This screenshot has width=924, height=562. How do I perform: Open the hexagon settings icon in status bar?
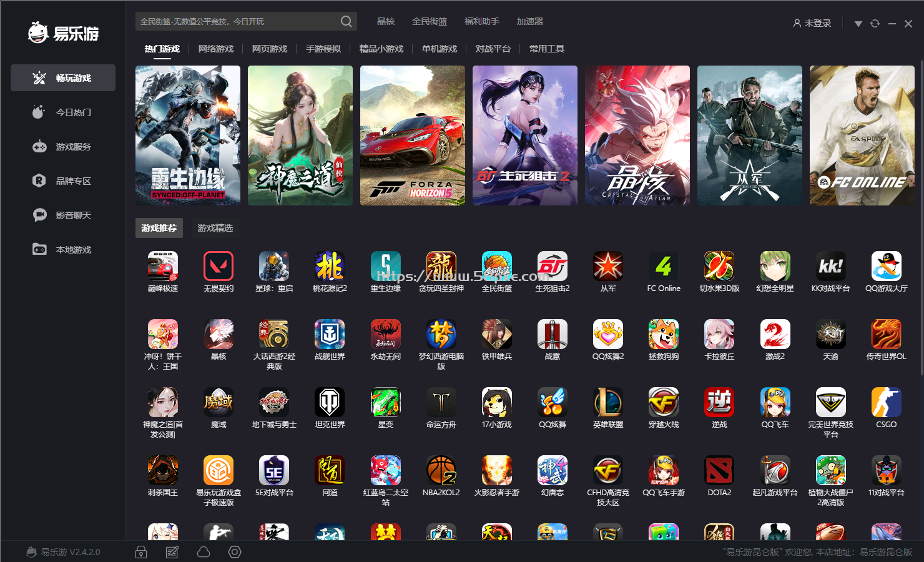tap(235, 552)
